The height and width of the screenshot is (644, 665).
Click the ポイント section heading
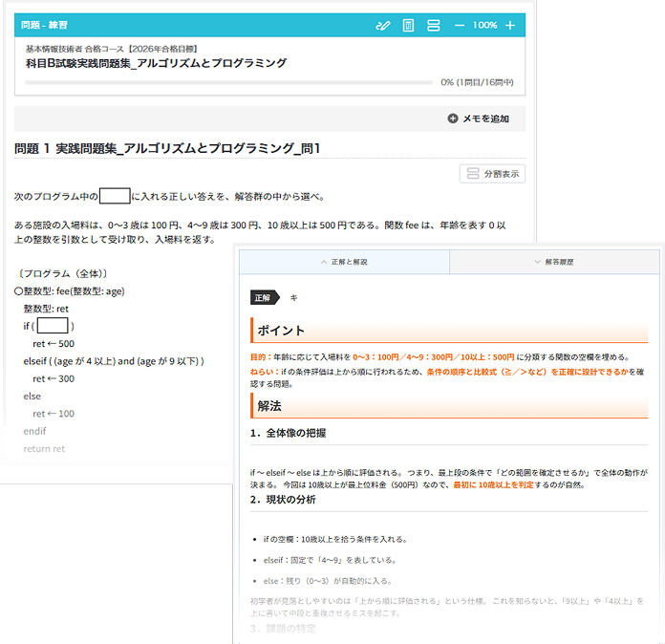(x=281, y=331)
